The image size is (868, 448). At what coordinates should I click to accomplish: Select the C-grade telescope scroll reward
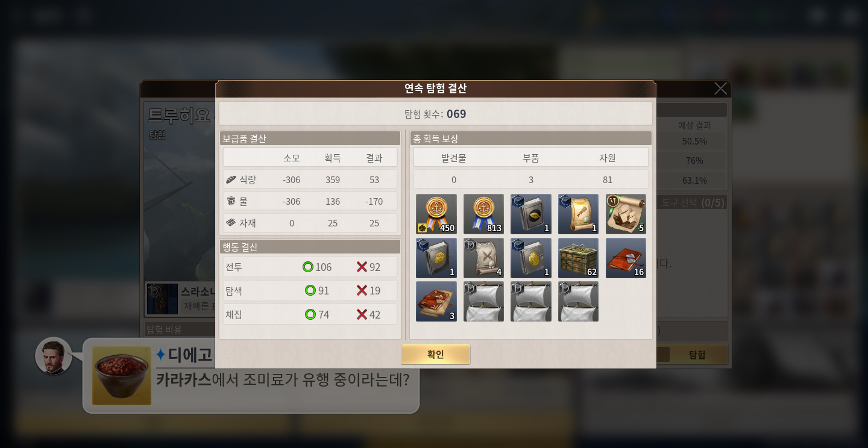click(x=579, y=214)
